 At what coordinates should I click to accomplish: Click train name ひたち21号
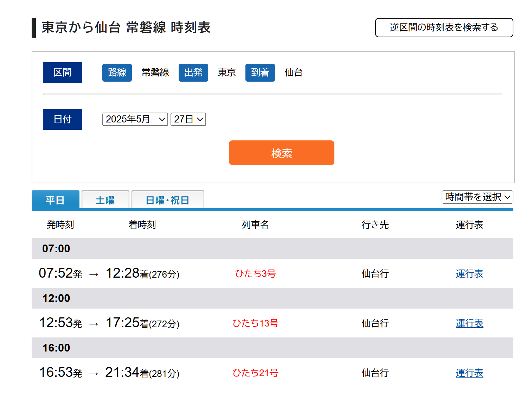(255, 373)
